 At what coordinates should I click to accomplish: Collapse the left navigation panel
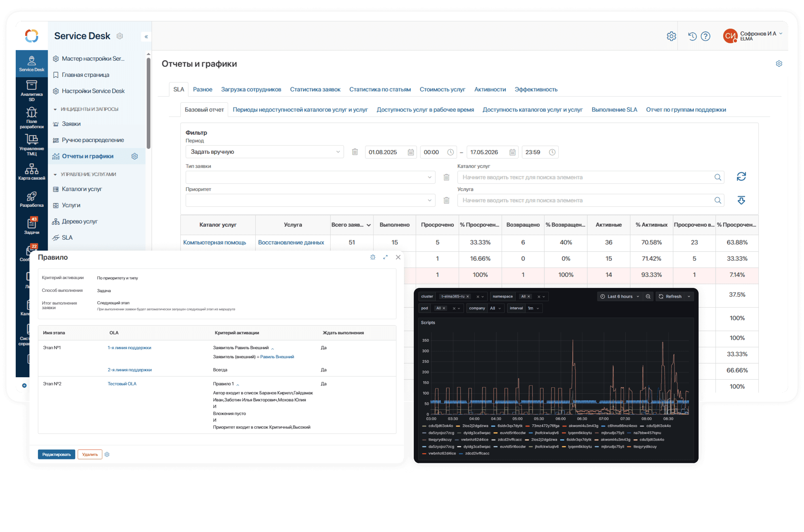click(146, 37)
